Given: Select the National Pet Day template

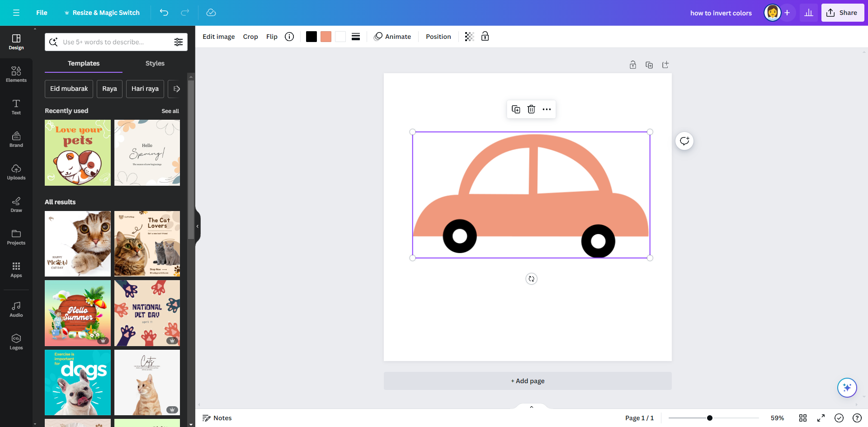Looking at the screenshot, I should [x=147, y=313].
